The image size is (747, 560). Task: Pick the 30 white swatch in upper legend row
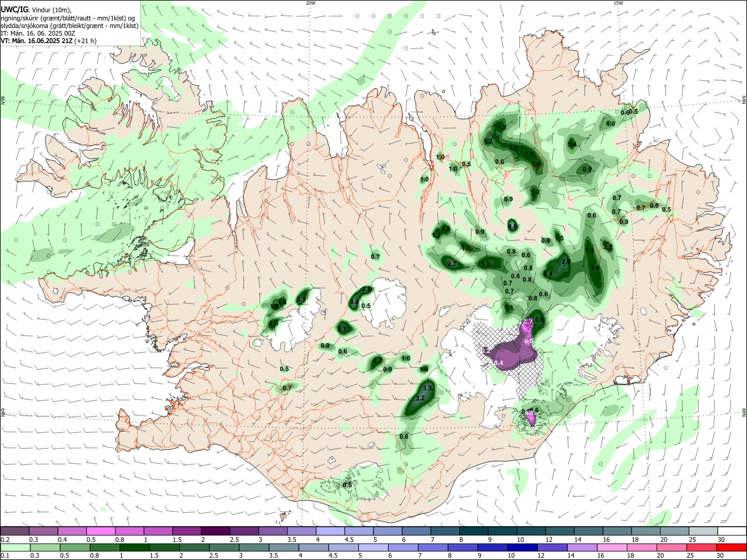732,531
